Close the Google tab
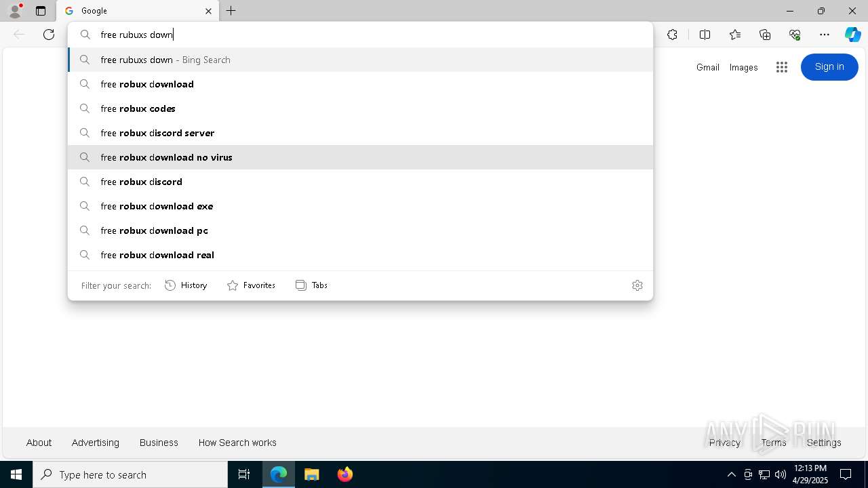 click(208, 11)
